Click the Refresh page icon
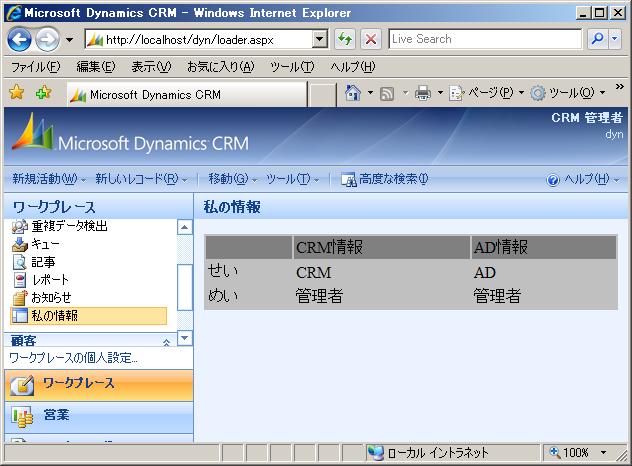 pyautogui.click(x=345, y=40)
